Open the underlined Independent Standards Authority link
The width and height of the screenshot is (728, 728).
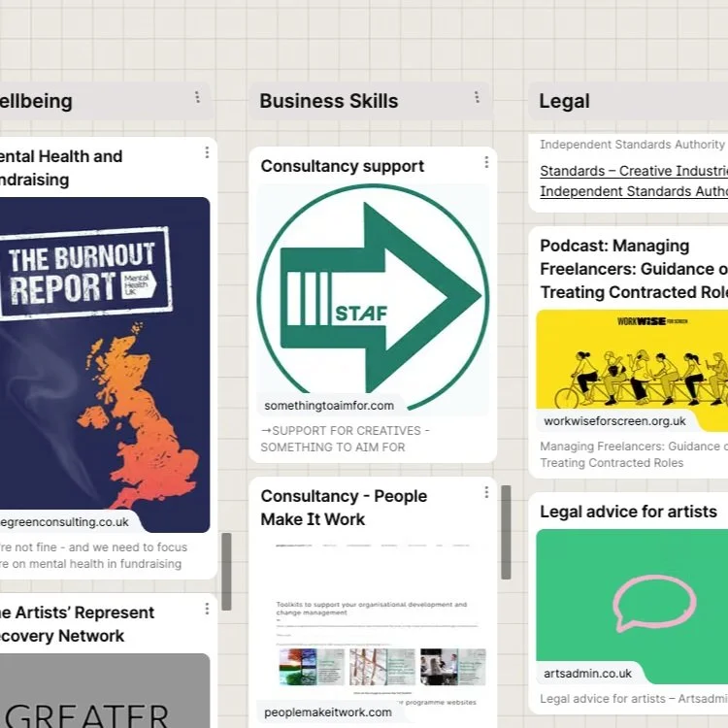634,191
